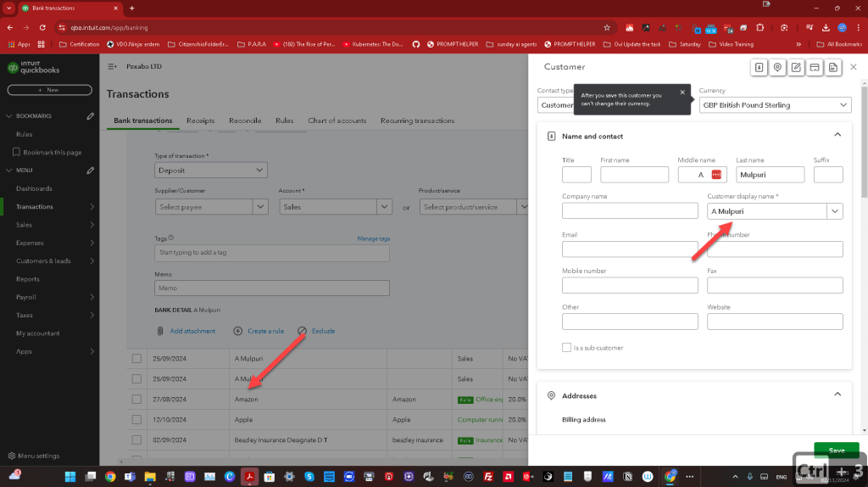Image resolution: width=868 pixels, height=487 pixels.
Task: Switch to the Chart of accounts tab
Action: tap(337, 120)
